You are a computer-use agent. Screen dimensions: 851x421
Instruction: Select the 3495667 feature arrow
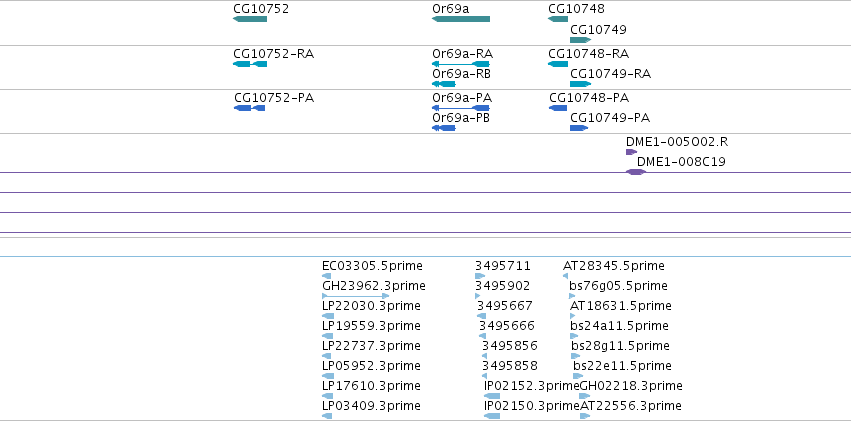480,316
